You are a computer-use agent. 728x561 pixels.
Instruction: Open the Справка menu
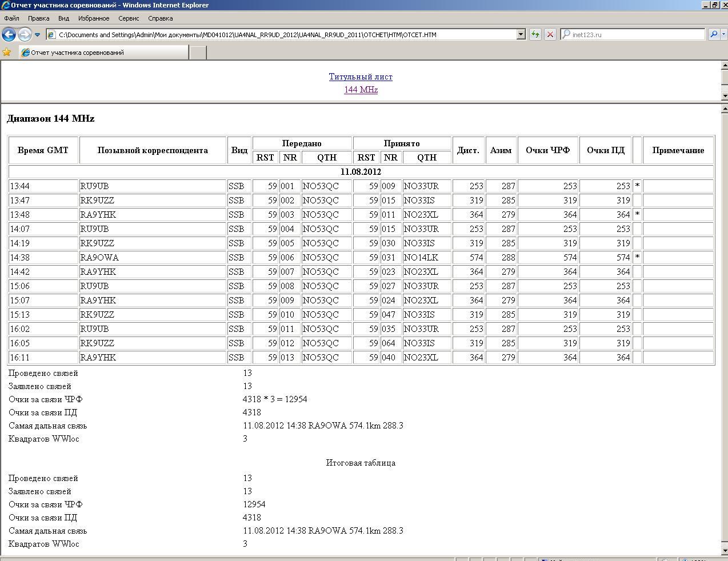(x=160, y=18)
